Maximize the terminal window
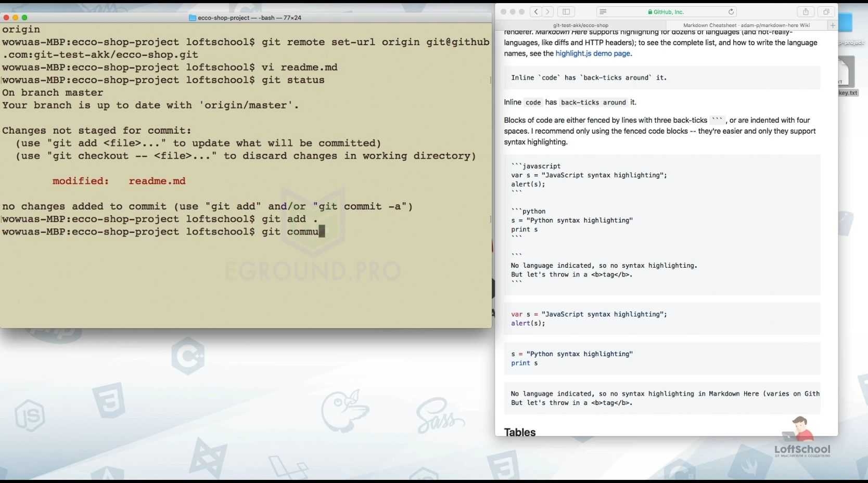This screenshot has width=868, height=483. pos(24,18)
